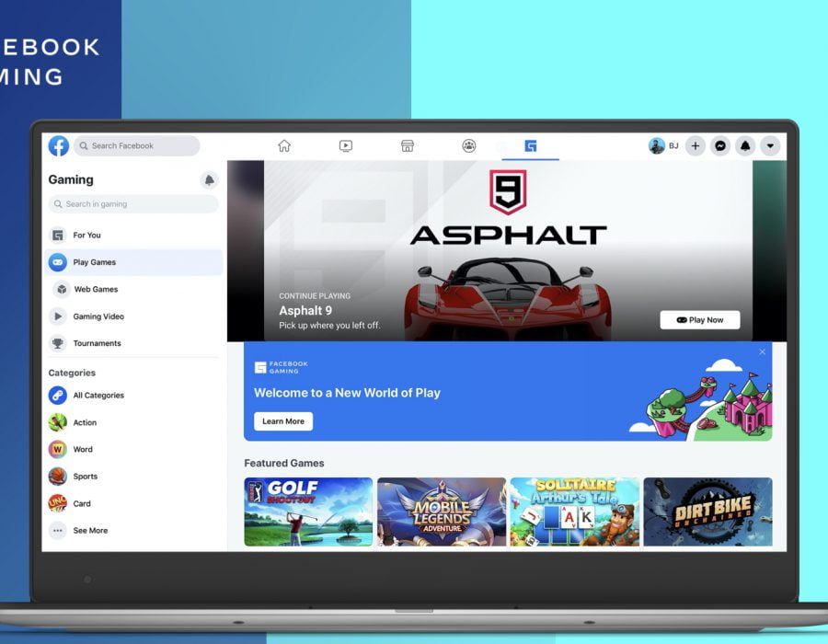Click the Learn More button
The width and height of the screenshot is (828, 644).
point(283,421)
